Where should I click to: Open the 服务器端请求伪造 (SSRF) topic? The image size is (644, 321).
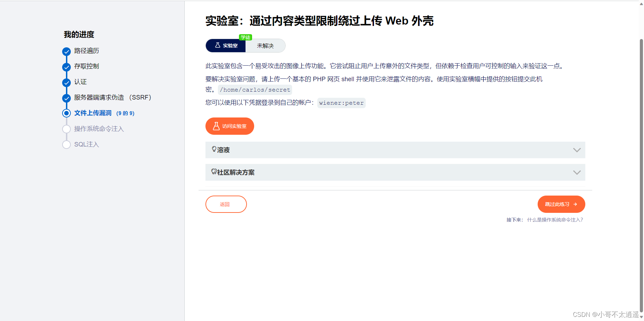point(113,97)
